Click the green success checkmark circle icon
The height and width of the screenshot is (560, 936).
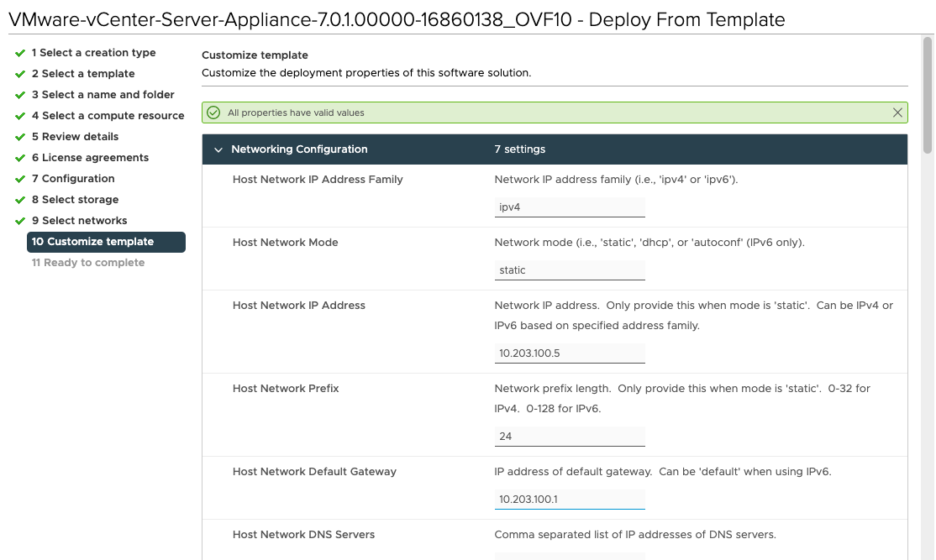pyautogui.click(x=213, y=113)
